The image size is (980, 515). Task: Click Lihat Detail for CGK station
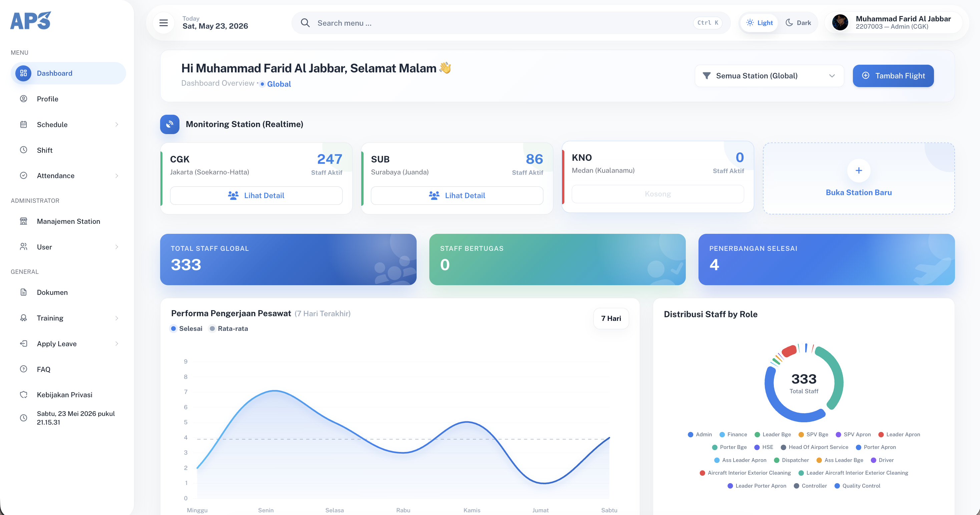(x=256, y=195)
